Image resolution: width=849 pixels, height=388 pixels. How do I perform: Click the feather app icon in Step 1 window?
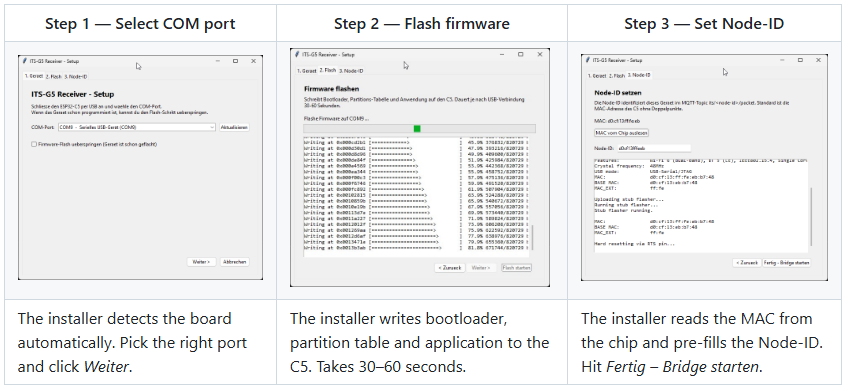pyautogui.click(x=24, y=61)
